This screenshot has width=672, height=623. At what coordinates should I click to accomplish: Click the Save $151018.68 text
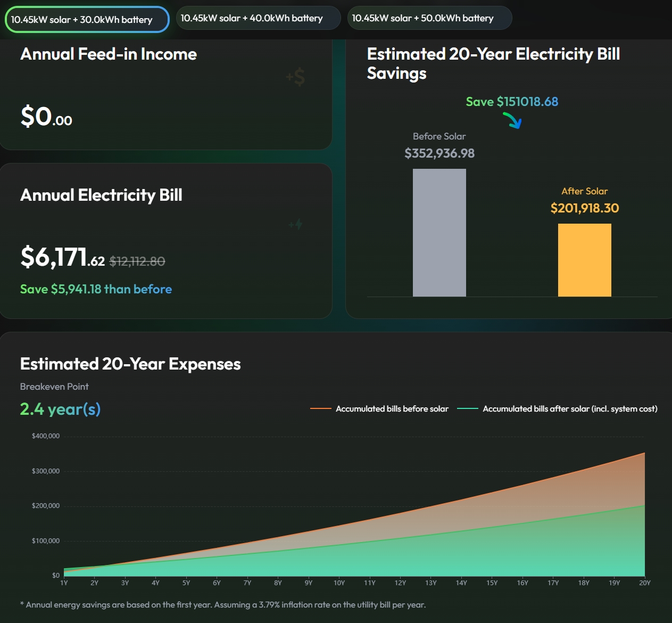click(512, 102)
